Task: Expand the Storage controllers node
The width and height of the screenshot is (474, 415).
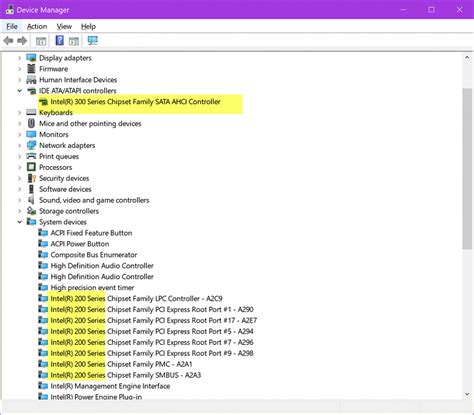Action: [x=19, y=211]
